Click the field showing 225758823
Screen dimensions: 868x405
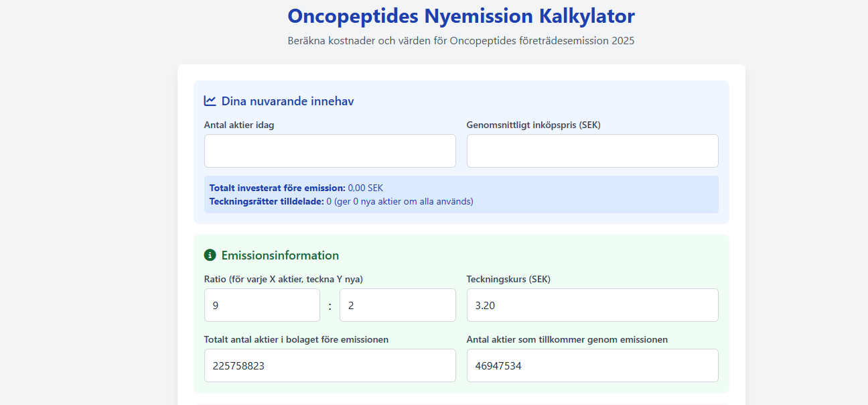330,365
